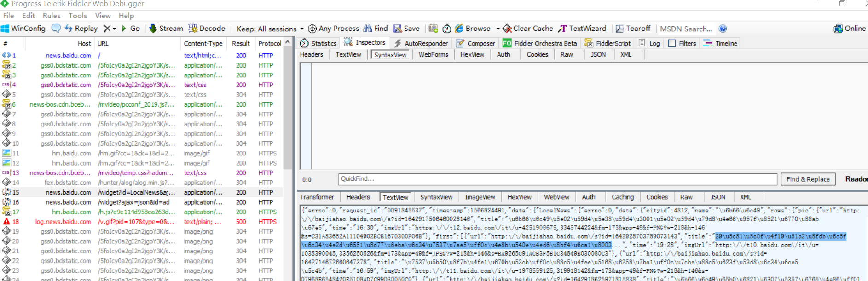Save sessions with the Save icon
868x281 pixels.
click(x=406, y=29)
